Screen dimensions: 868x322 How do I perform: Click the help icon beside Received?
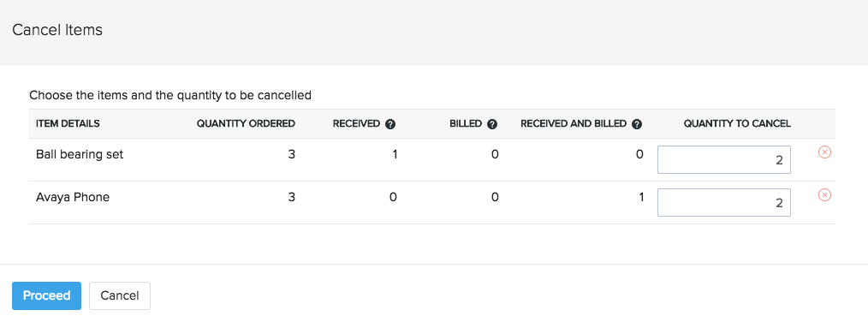pos(390,124)
